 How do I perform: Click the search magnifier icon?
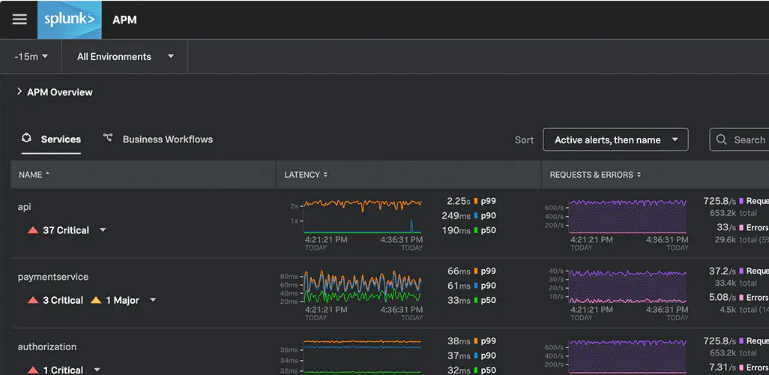click(x=721, y=140)
